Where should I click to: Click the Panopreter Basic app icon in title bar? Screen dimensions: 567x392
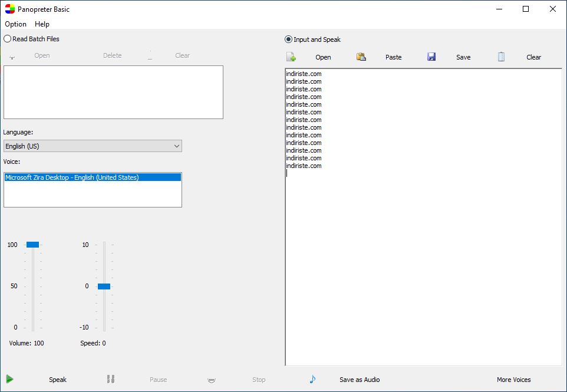10,9
